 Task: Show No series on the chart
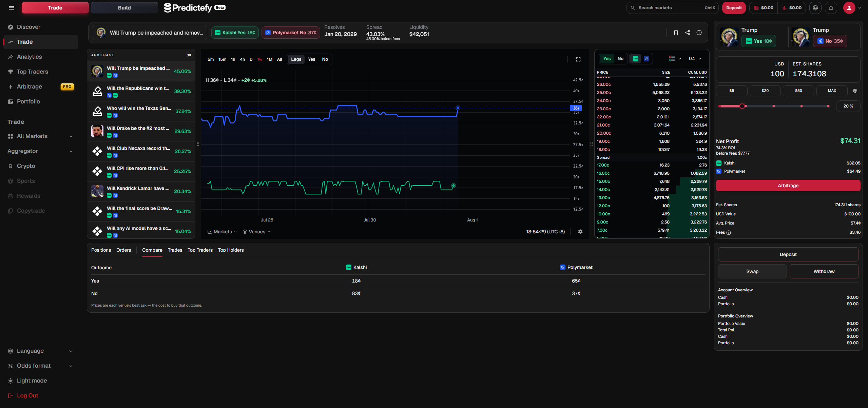point(325,59)
